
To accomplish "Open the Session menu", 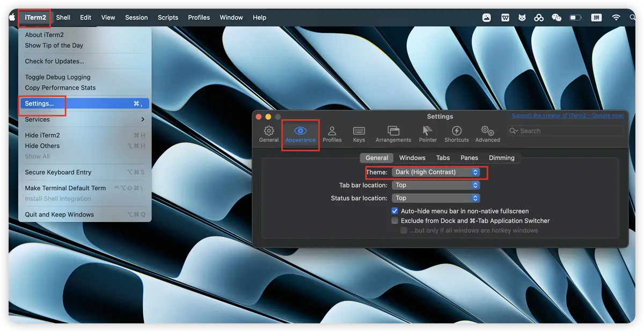I will coord(136,17).
